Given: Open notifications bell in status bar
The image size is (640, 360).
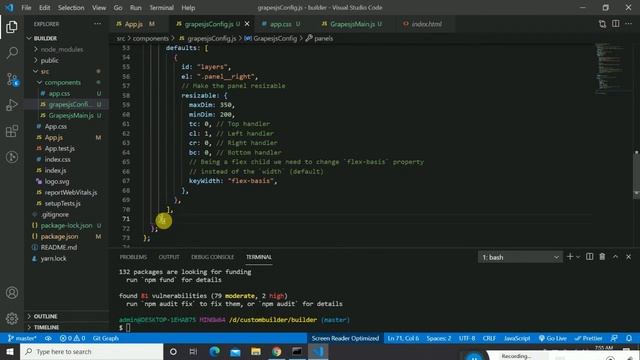Looking at the screenshot, I should tap(629, 338).
